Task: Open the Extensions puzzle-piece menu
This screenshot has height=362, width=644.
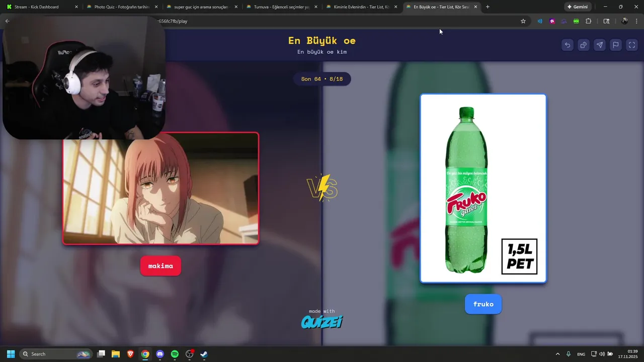Action: [x=589, y=21]
